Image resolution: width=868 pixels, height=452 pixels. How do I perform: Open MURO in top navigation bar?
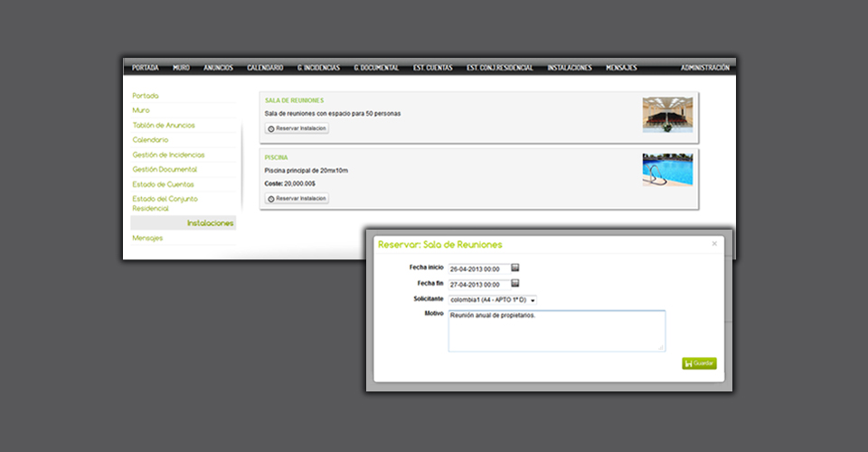[x=181, y=68]
